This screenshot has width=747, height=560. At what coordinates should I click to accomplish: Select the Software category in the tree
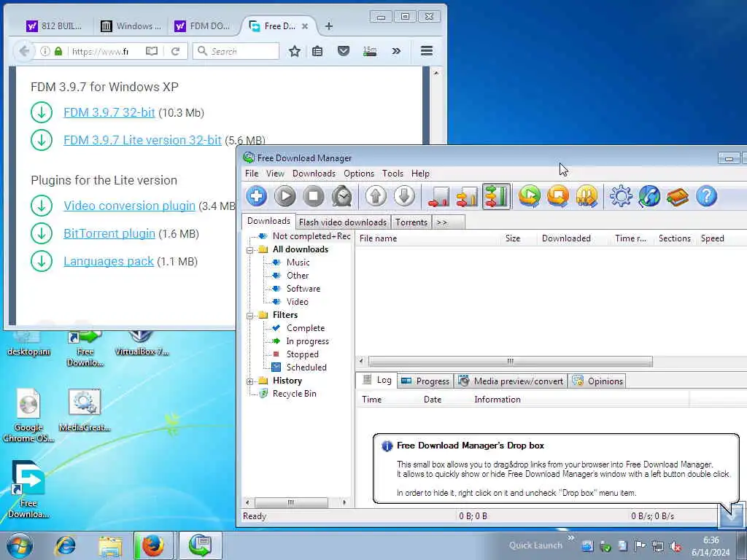pos(303,289)
